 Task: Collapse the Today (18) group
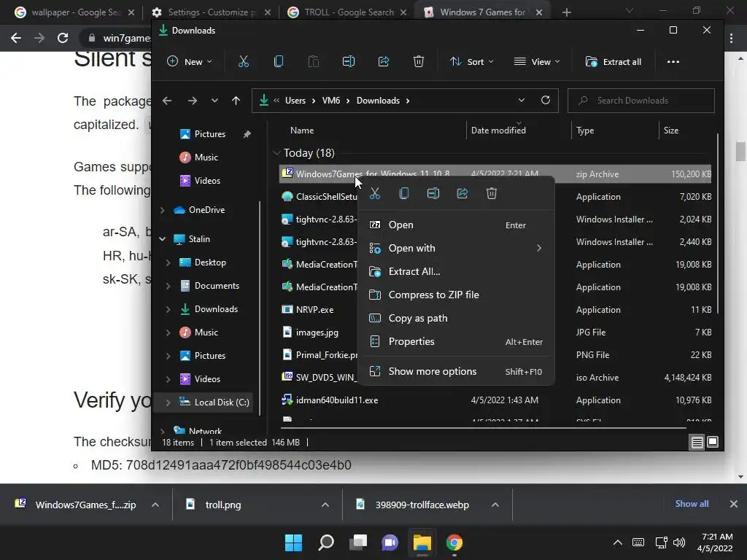[276, 153]
